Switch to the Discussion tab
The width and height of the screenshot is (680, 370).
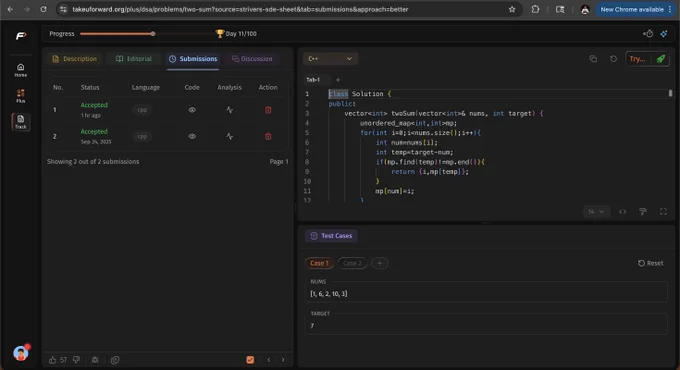pyautogui.click(x=252, y=59)
